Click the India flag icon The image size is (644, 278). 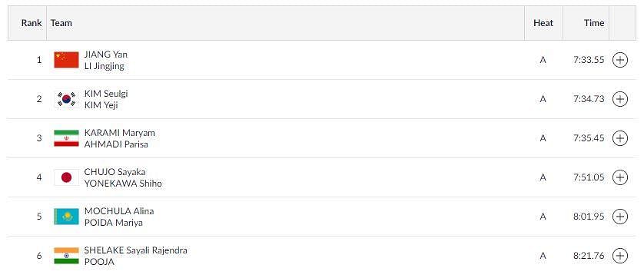pyautogui.click(x=67, y=256)
